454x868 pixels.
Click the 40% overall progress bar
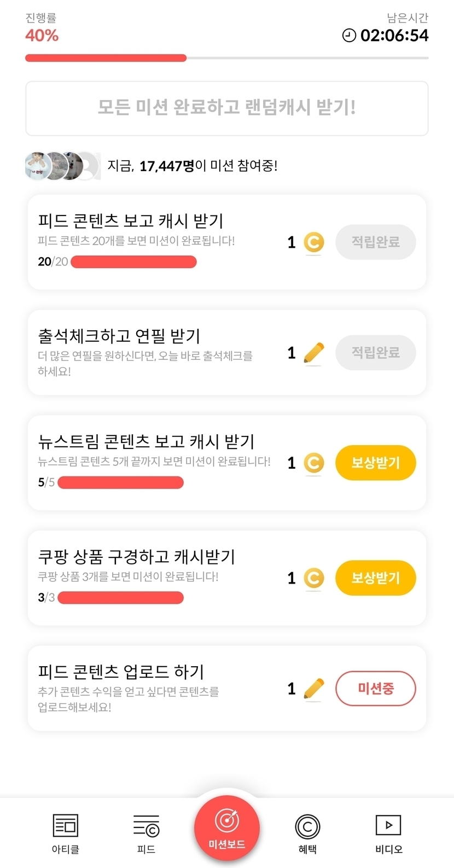(226, 58)
